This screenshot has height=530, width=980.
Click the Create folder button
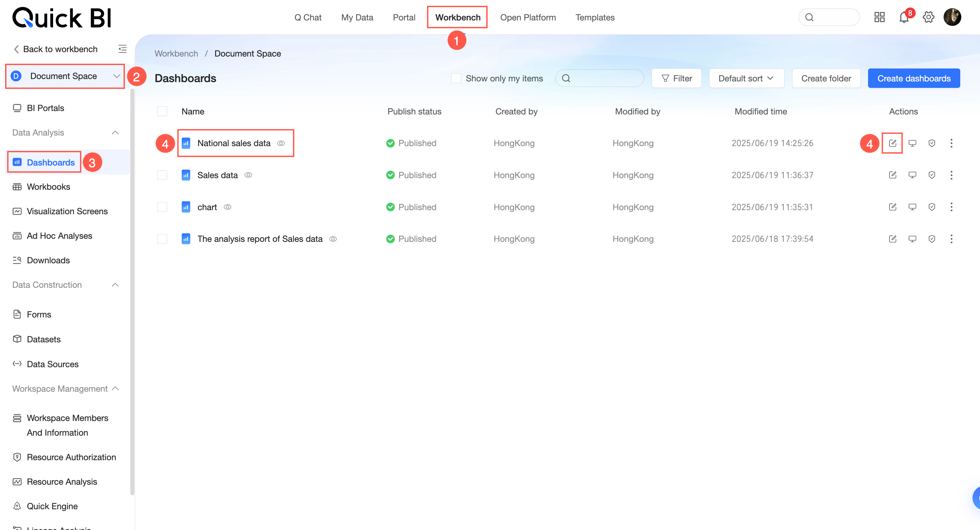click(x=826, y=78)
